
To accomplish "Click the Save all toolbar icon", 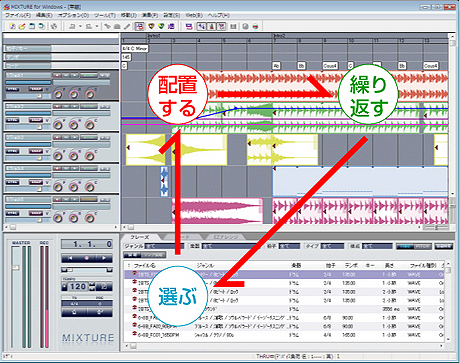I will click(x=42, y=26).
